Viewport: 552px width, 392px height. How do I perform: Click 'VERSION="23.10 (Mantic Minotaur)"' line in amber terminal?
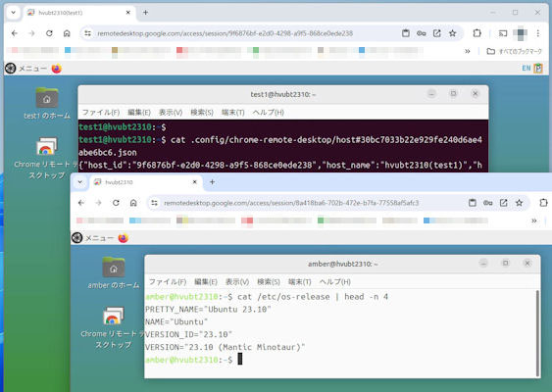click(x=226, y=347)
